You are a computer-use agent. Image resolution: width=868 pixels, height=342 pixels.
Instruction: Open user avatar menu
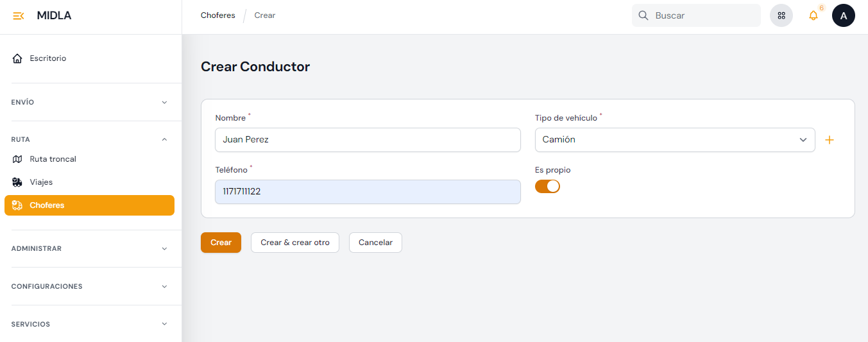[843, 15]
